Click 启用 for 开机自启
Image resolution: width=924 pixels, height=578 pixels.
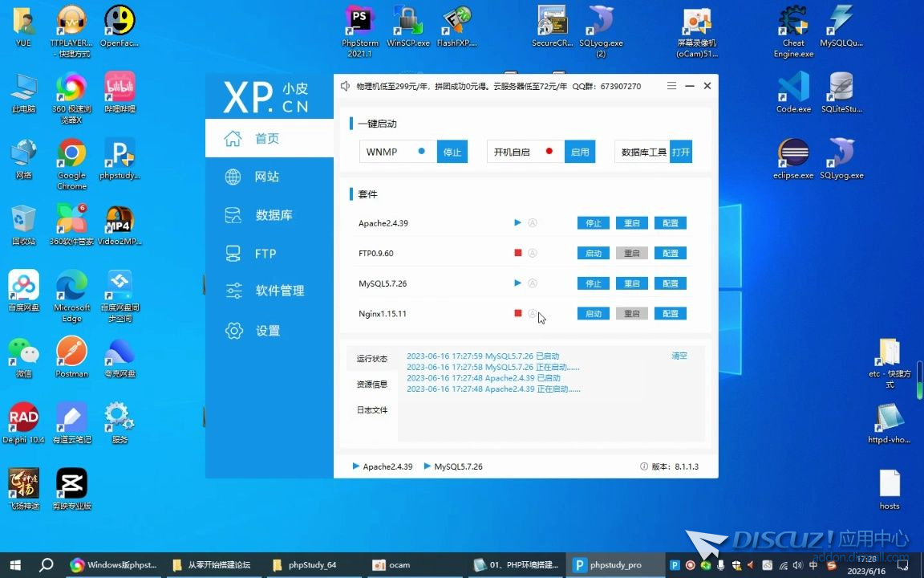pos(580,152)
